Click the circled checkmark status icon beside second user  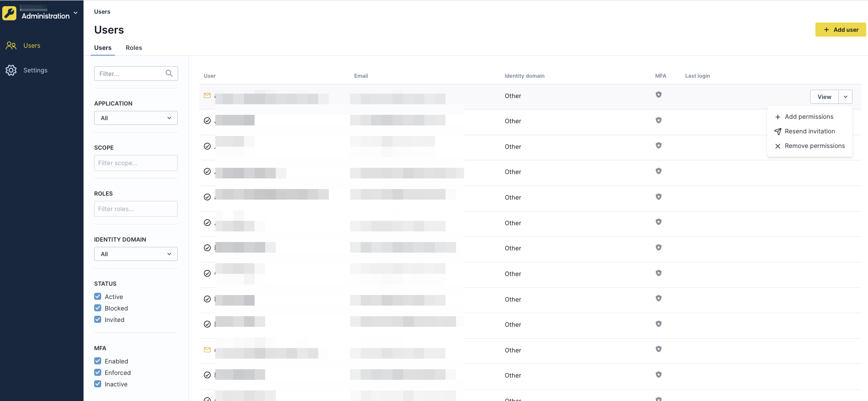tap(207, 120)
